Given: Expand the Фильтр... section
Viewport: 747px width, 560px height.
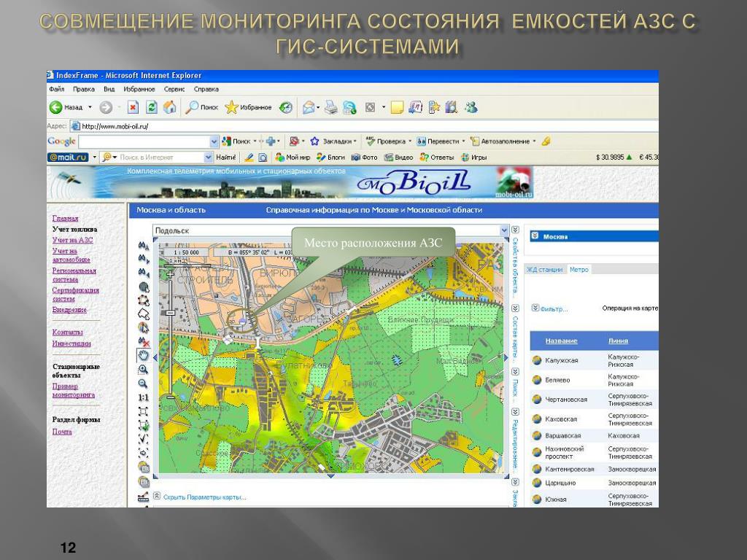Looking at the screenshot, I should [535, 308].
